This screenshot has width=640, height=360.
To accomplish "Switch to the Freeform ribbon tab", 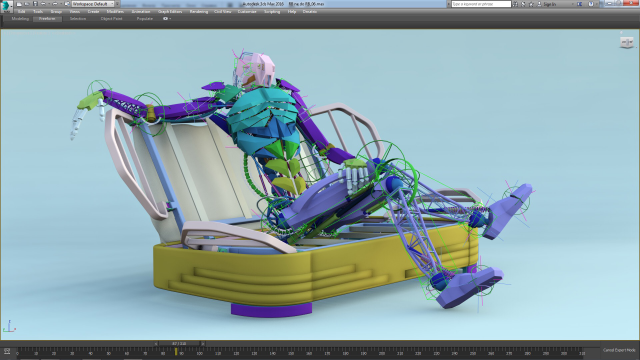I will [x=47, y=19].
